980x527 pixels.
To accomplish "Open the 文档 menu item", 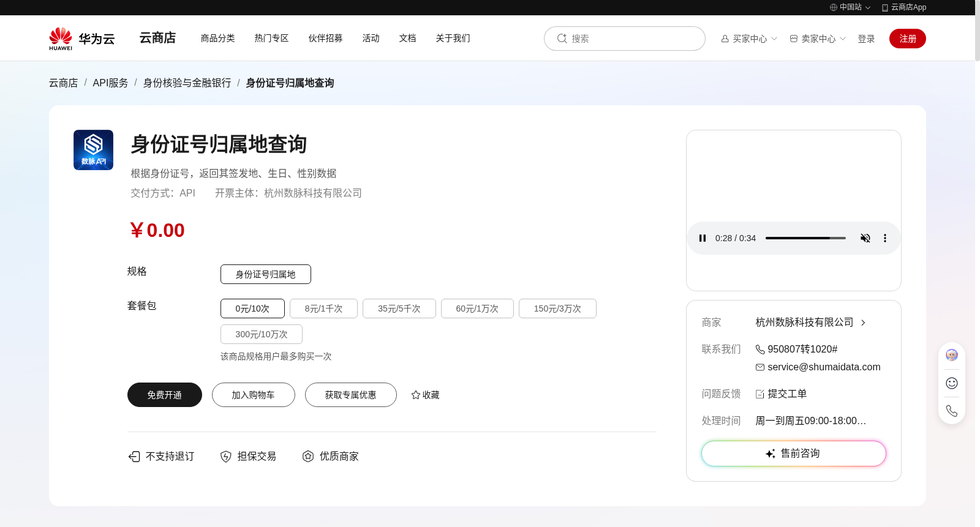I will 407,38.
